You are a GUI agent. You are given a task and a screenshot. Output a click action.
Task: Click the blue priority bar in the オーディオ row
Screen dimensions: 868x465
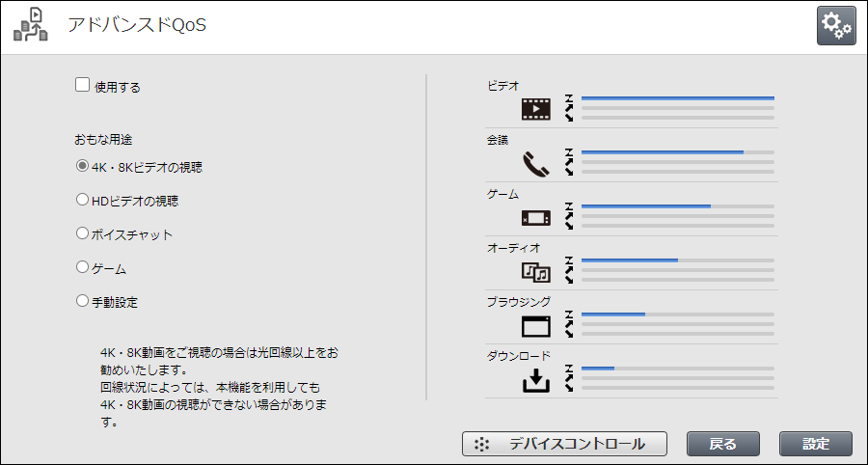pos(630,260)
